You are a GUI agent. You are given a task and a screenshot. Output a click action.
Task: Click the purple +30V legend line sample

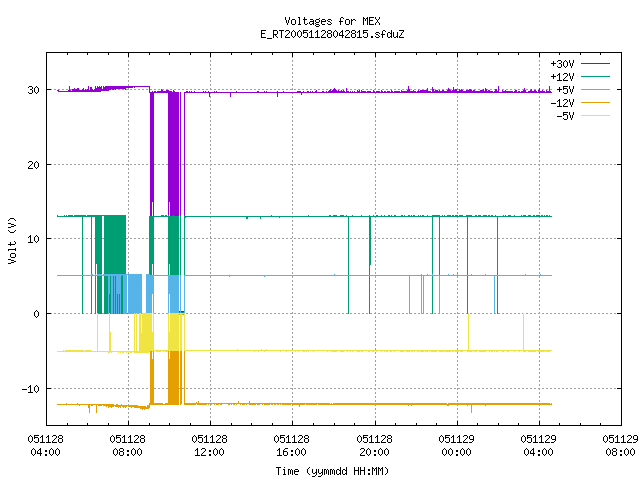point(595,64)
